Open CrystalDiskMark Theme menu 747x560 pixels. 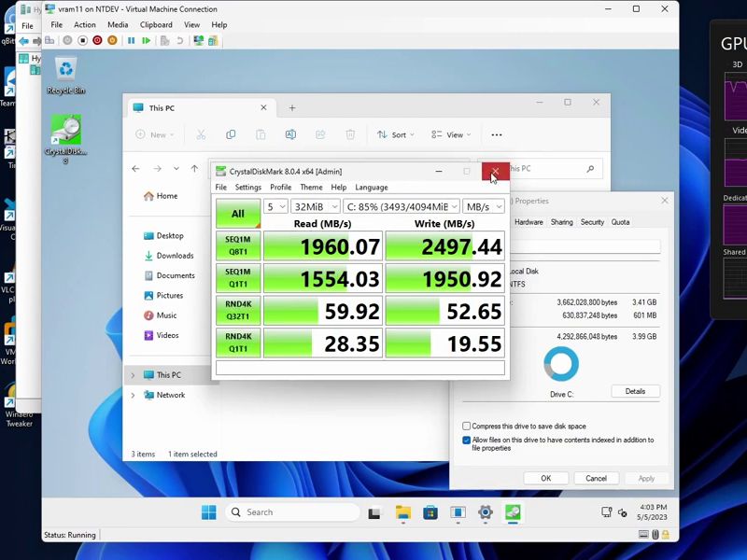311,188
